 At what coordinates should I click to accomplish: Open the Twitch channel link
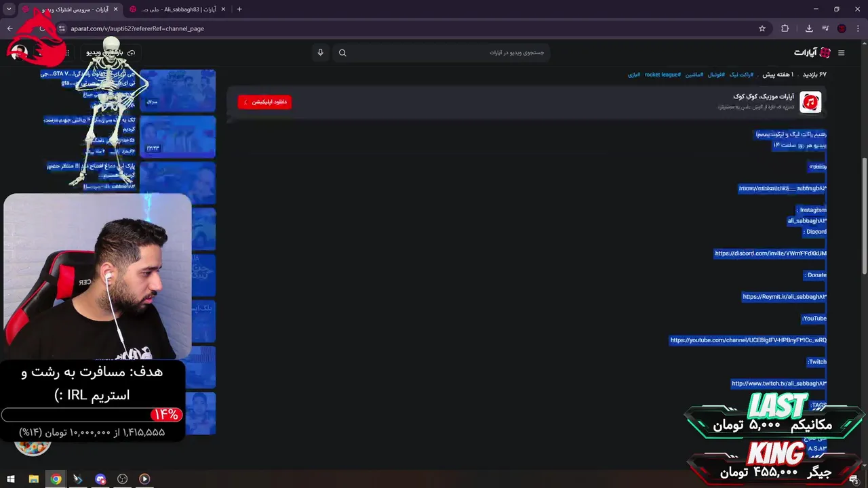tap(779, 384)
